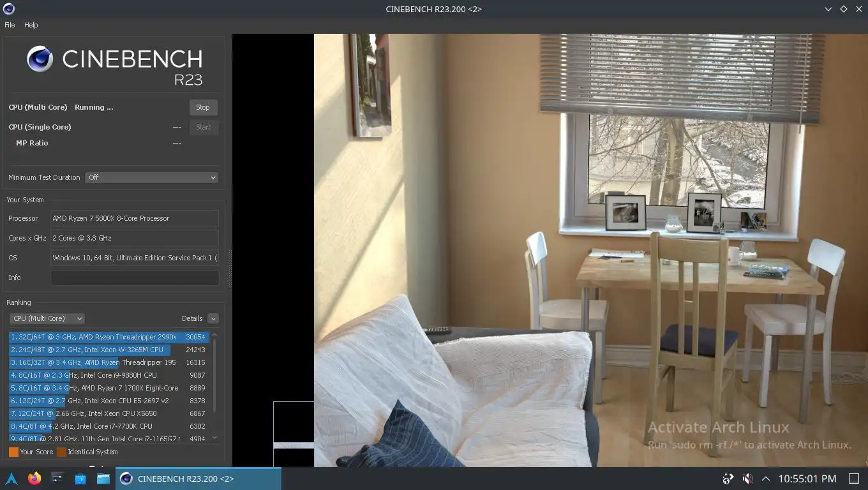Viewport: 868px width, 490px height.
Task: Open the Arch Linux application launcher
Action: click(11, 479)
